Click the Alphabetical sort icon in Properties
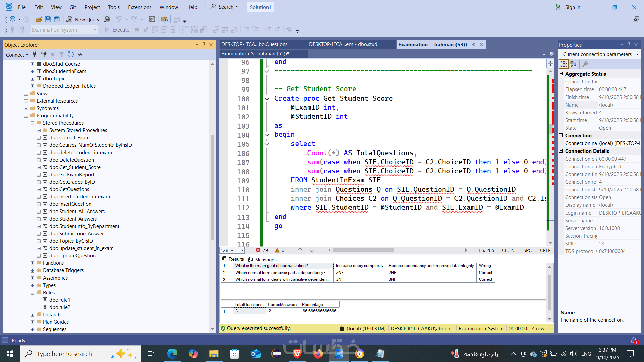This screenshot has height=362, width=644. [573, 64]
